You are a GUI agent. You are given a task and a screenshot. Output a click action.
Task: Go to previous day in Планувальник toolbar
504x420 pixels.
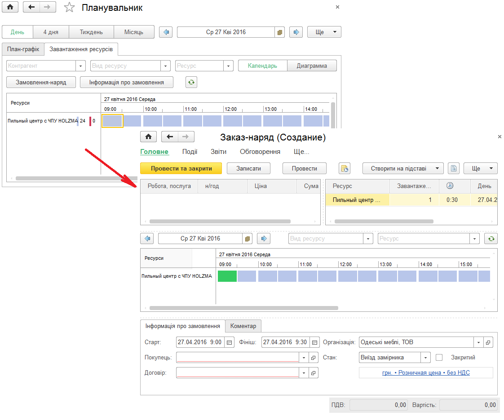tap(166, 32)
